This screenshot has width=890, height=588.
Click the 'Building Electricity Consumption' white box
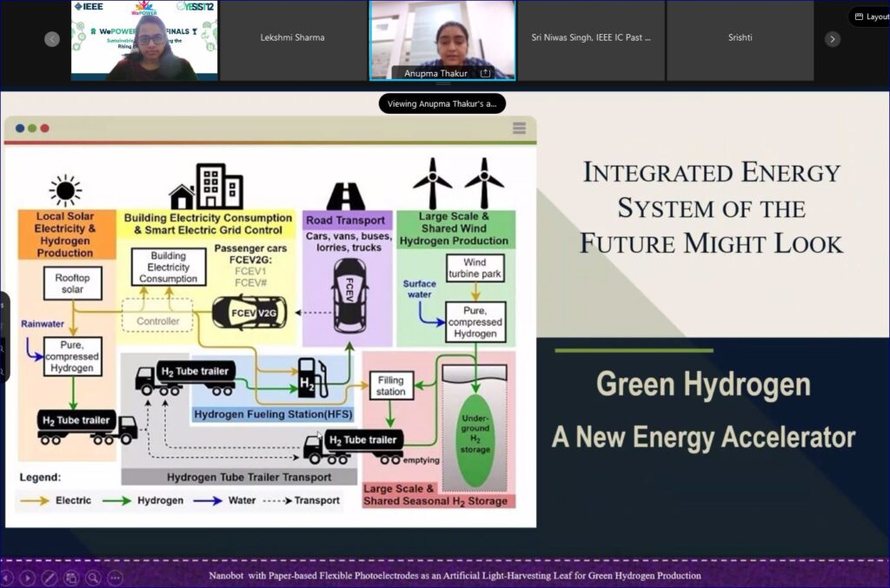point(169,267)
